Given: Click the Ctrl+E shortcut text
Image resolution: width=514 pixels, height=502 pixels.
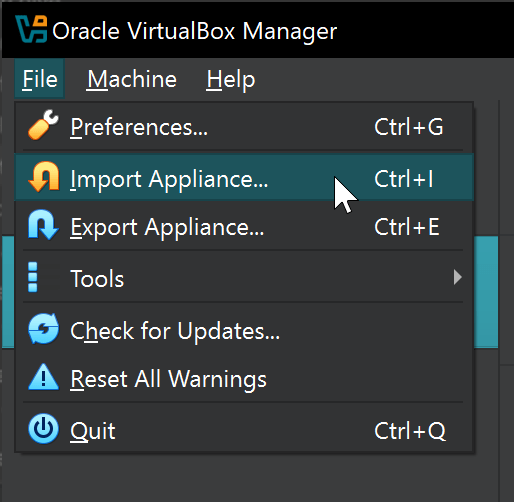Looking at the screenshot, I should point(407,227).
